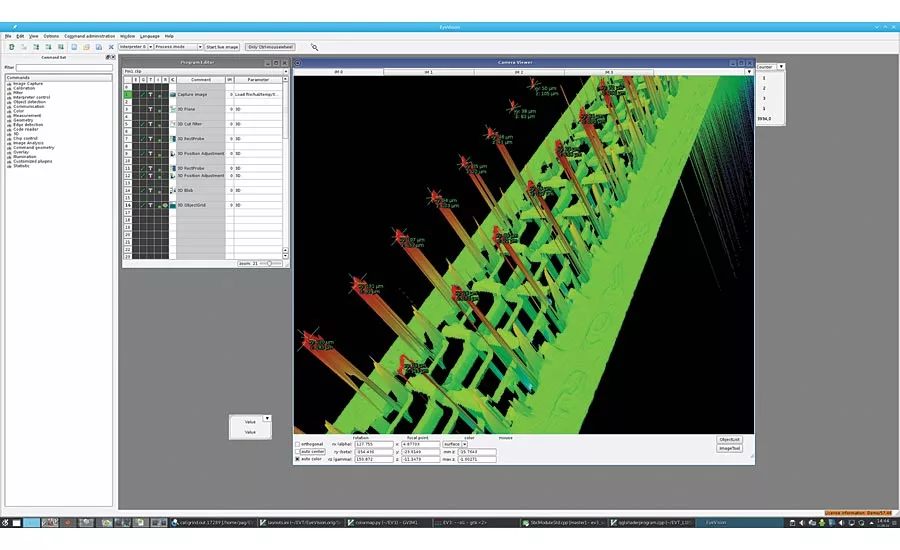Open the Counter panel dropdown arrow

781,67
